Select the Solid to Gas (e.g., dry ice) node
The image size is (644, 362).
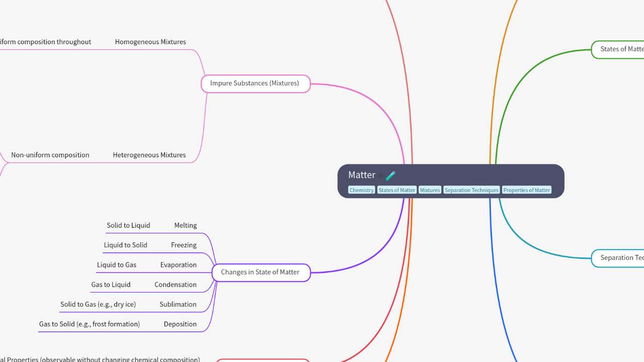coord(98,304)
